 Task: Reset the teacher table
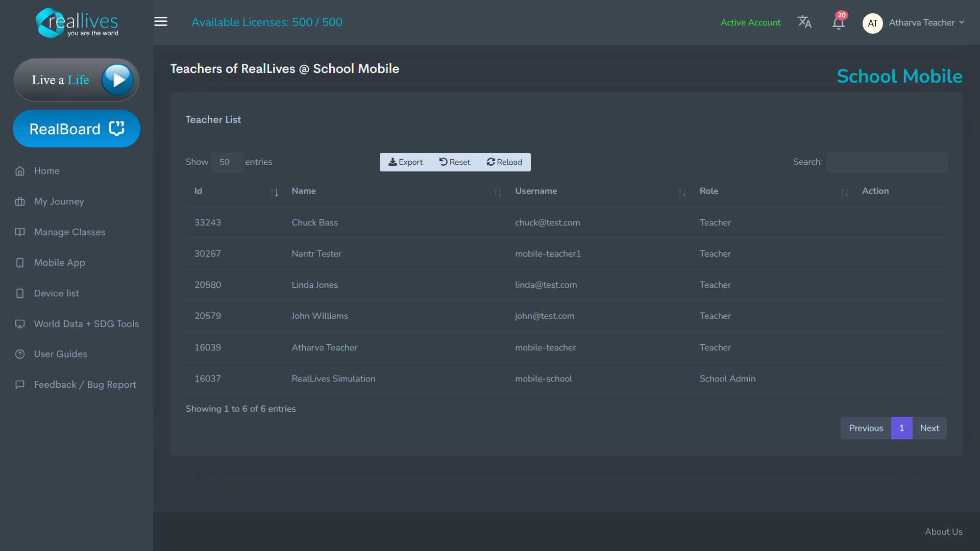point(455,162)
